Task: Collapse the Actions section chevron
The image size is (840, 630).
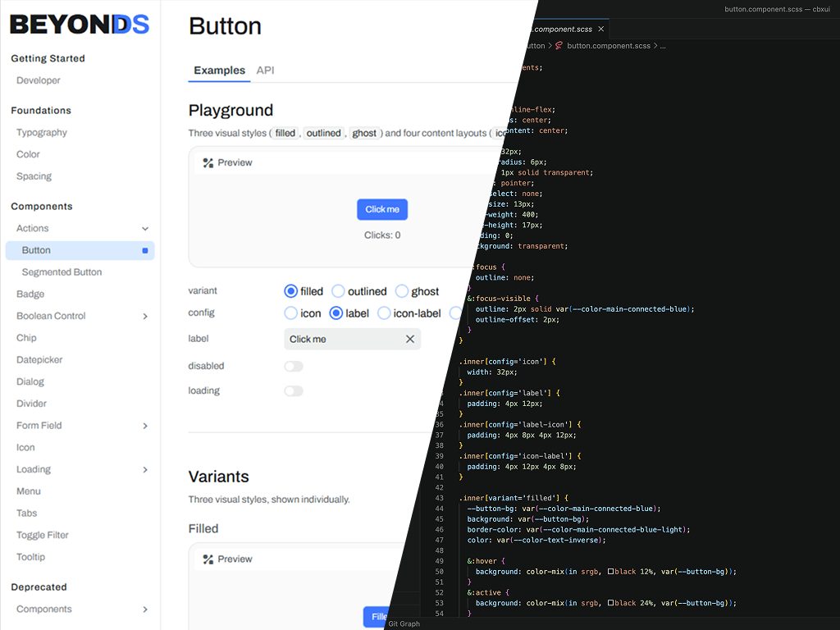Action: [145, 229]
